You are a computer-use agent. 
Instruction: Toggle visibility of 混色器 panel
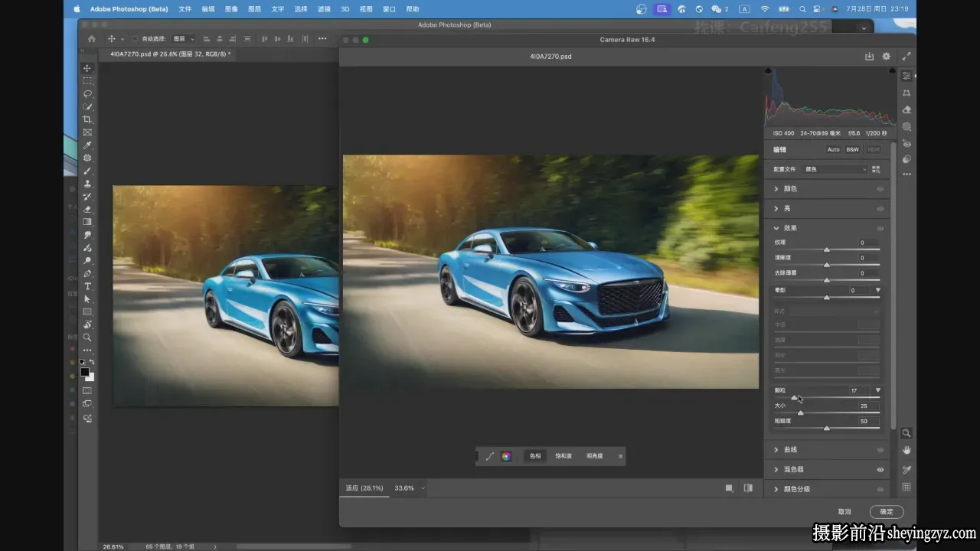point(880,470)
